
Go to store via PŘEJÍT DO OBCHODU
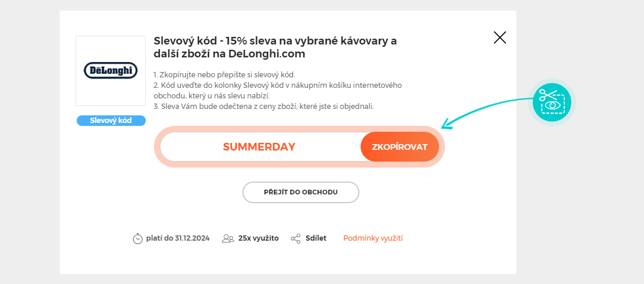[x=301, y=192]
